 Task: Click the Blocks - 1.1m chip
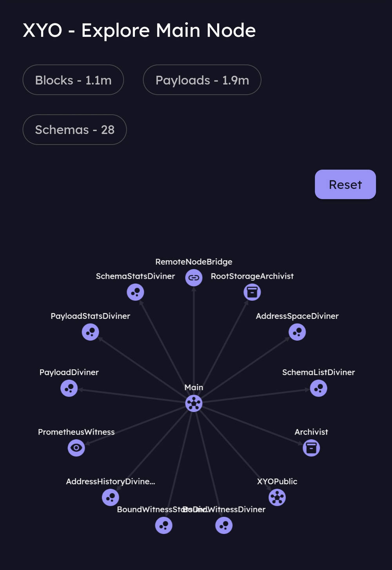tap(73, 80)
